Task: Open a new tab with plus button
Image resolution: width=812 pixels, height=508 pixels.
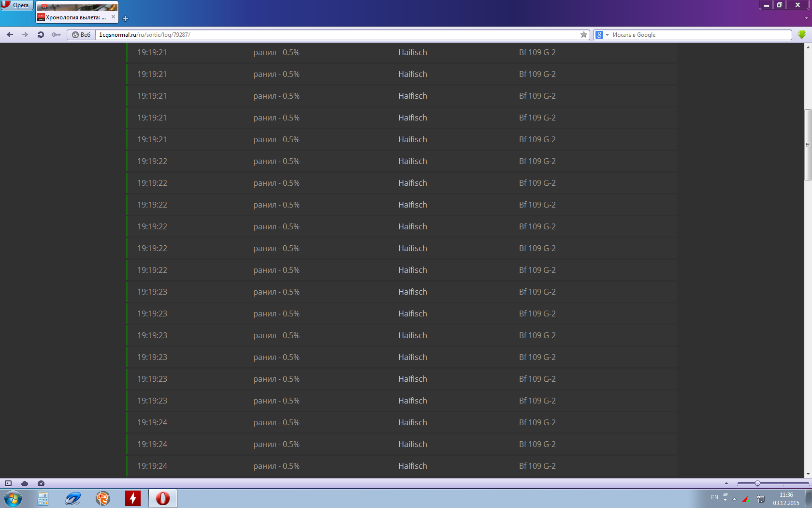Action: 126,18
